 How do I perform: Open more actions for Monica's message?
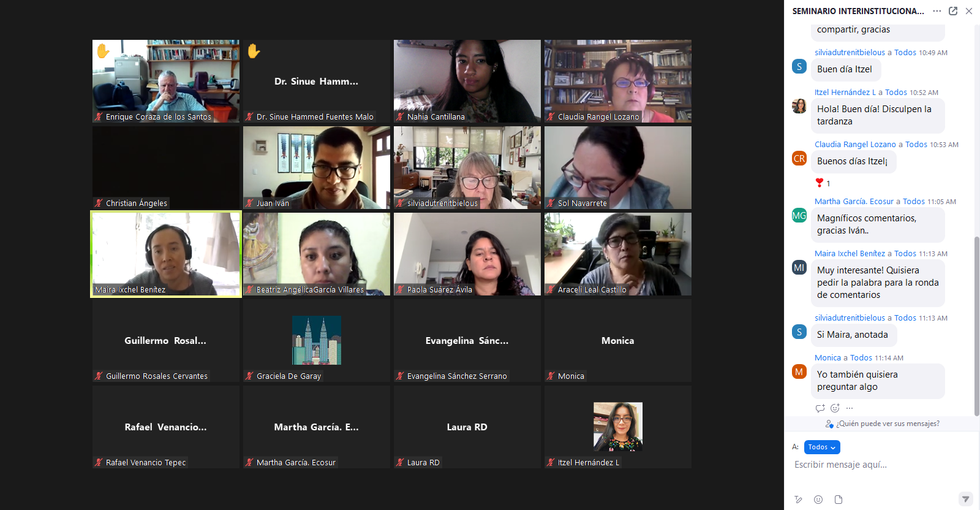click(x=849, y=408)
